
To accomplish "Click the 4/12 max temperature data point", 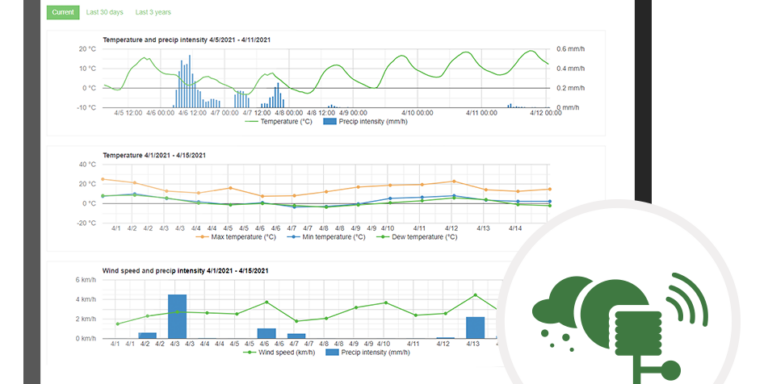I will [x=454, y=181].
